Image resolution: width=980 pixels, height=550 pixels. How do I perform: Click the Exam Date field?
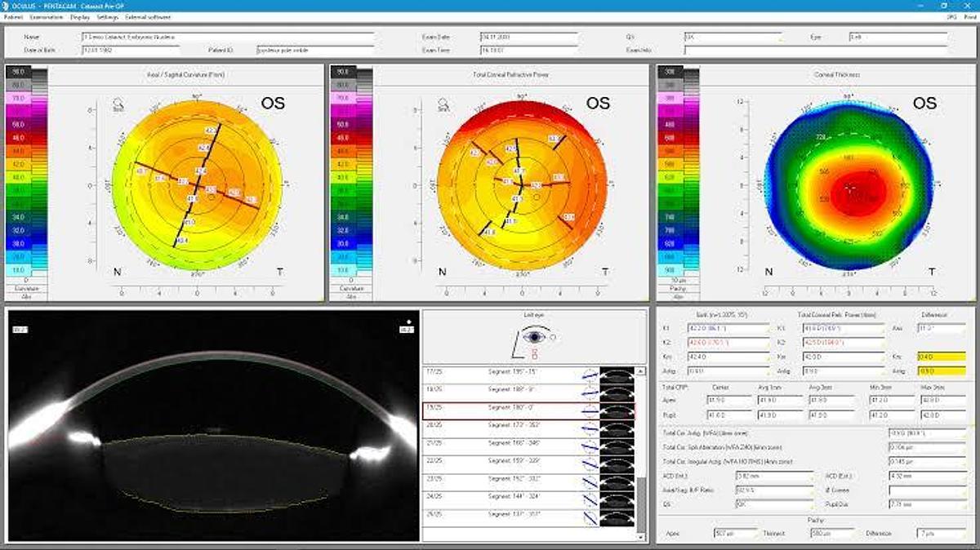click(x=528, y=37)
